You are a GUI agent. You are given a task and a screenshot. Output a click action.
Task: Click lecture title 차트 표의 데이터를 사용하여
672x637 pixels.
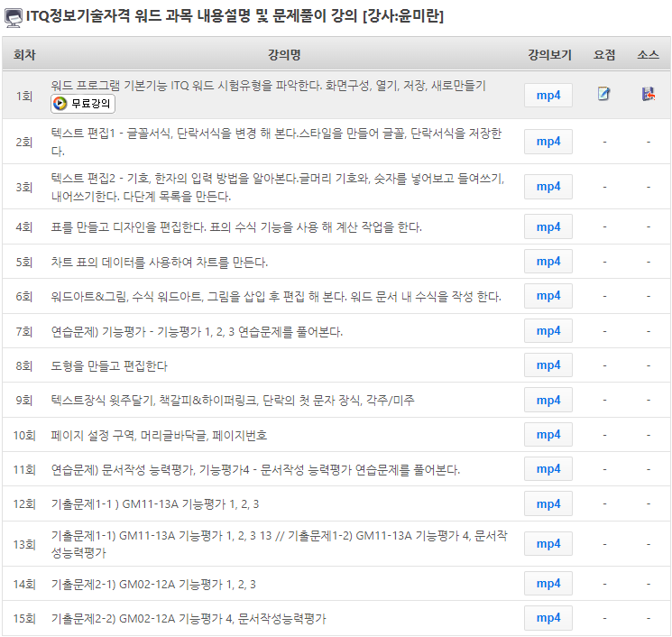pos(160,262)
